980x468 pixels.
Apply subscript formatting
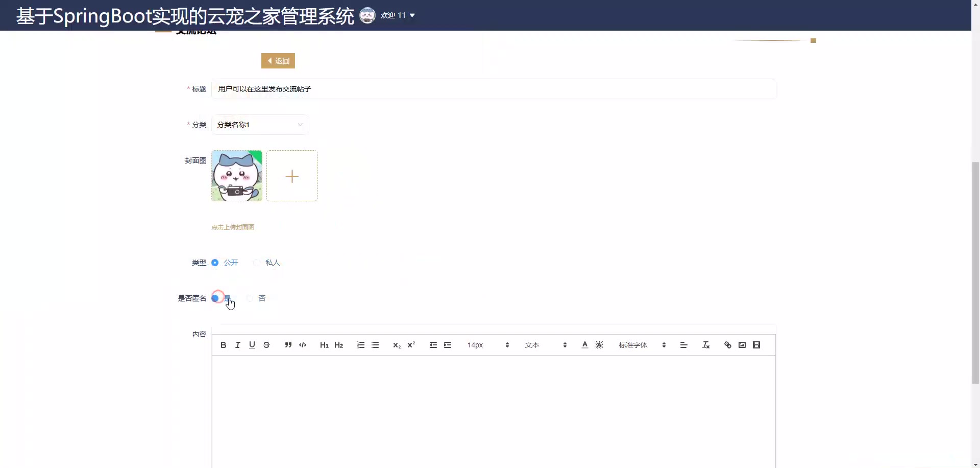tap(397, 345)
